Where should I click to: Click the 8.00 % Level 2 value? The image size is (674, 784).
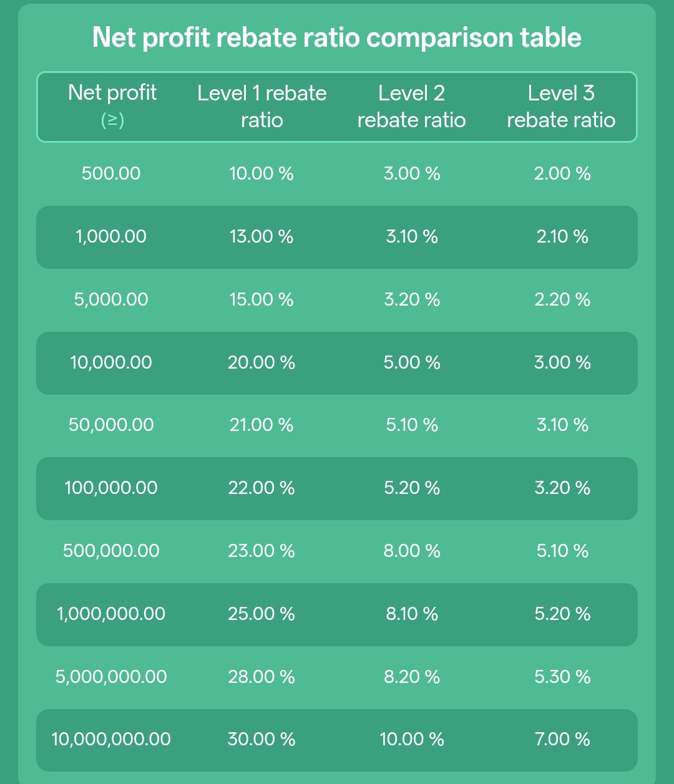click(412, 551)
